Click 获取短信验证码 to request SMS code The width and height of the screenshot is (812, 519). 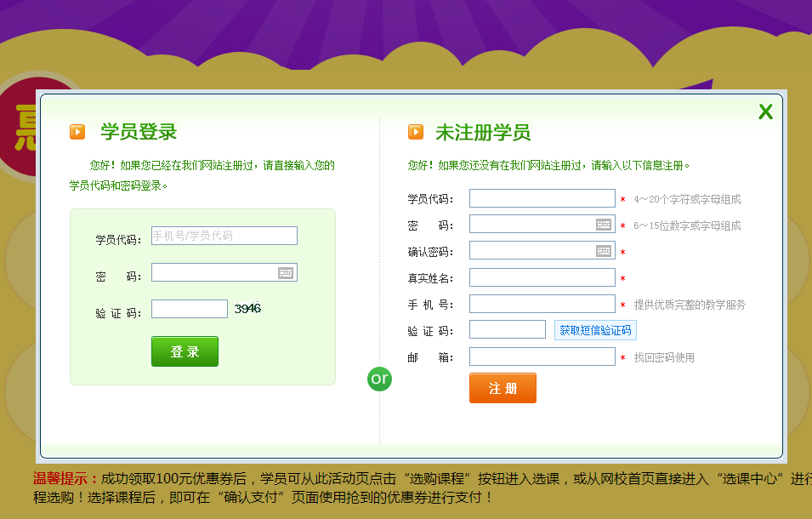(595, 330)
